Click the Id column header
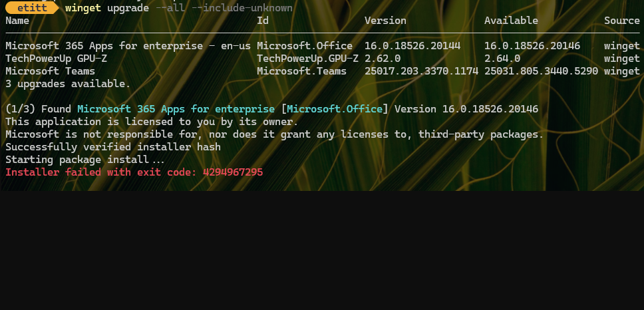644x310 pixels. (263, 21)
